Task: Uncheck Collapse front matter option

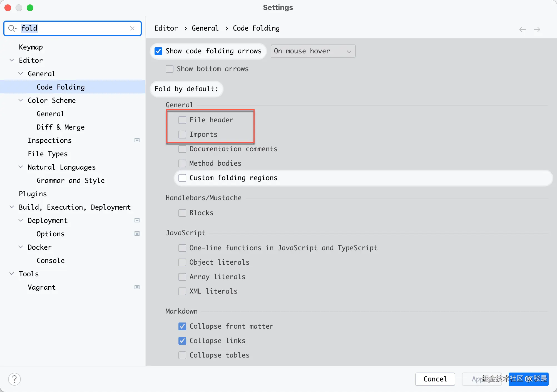Action: point(182,326)
